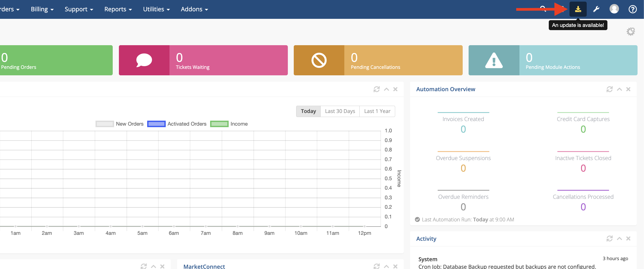Open the Addons menu

pyautogui.click(x=194, y=9)
